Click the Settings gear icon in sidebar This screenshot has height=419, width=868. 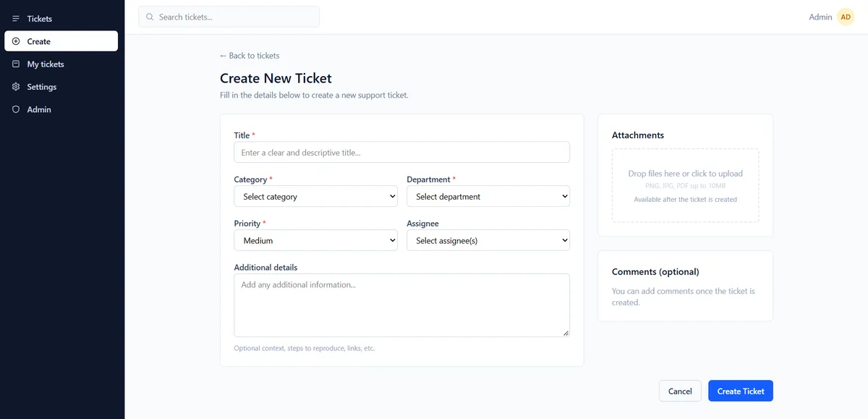tap(16, 87)
